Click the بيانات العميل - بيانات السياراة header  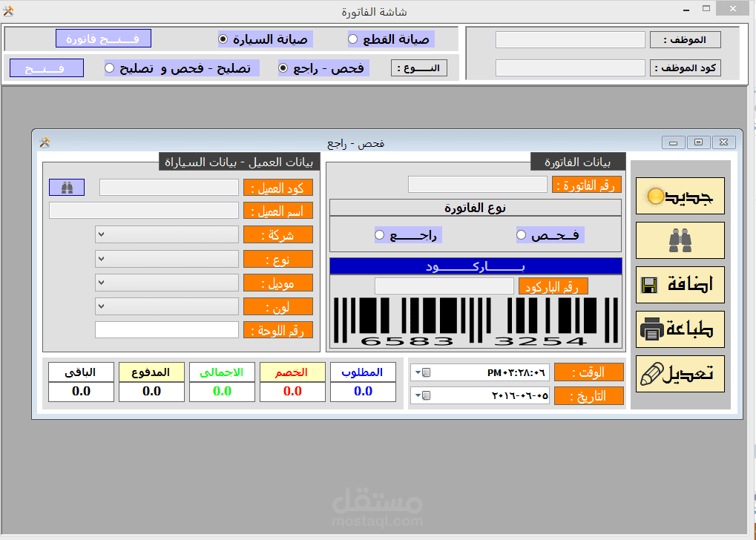(x=239, y=162)
